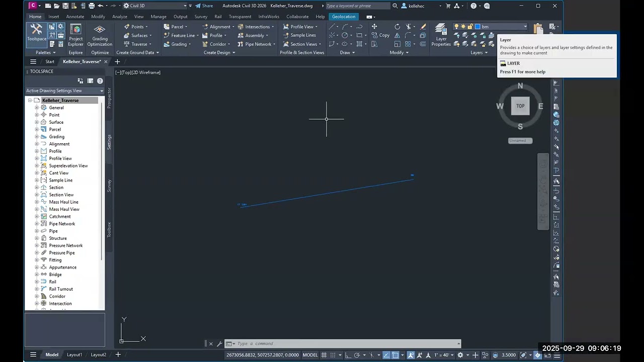
Task: Open the layer dropdown showing bm
Action: coord(525,27)
